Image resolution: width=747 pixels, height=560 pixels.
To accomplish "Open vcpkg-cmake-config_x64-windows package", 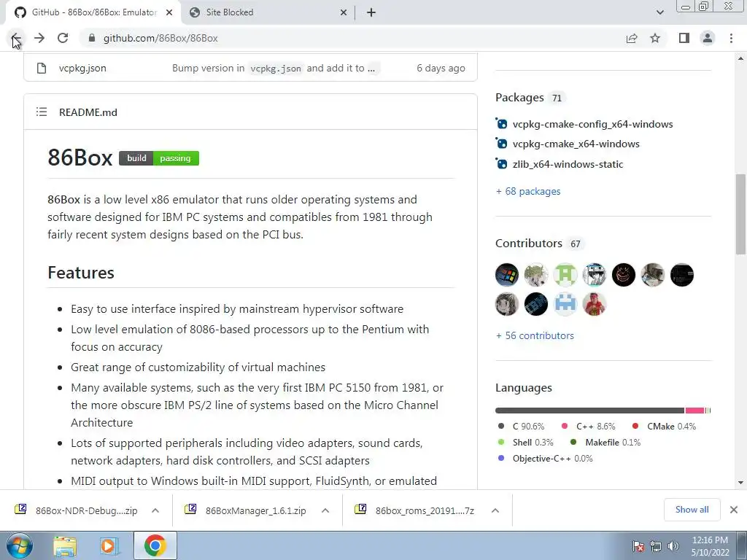I will coord(592,124).
